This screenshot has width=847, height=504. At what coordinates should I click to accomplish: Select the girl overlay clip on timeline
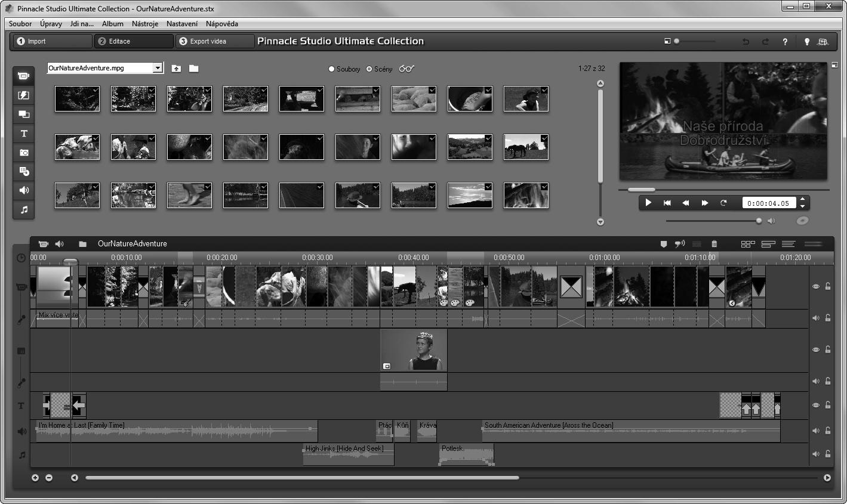[x=414, y=351]
